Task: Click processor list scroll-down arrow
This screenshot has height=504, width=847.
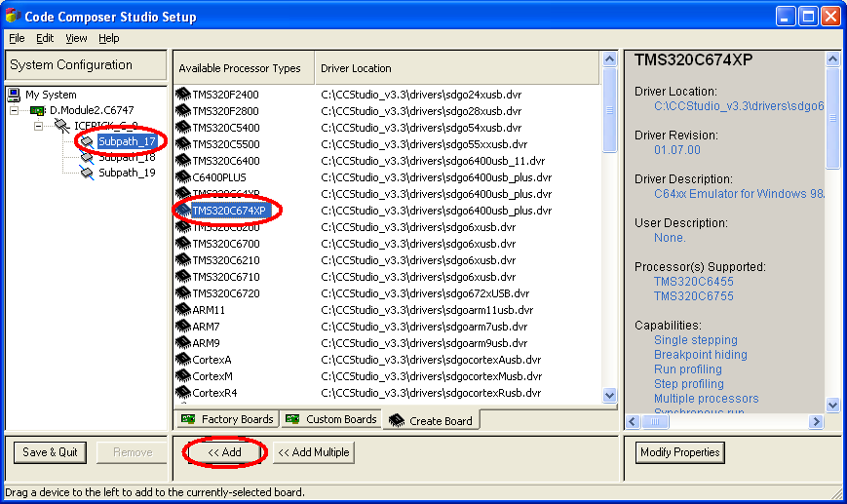Action: pos(610,396)
